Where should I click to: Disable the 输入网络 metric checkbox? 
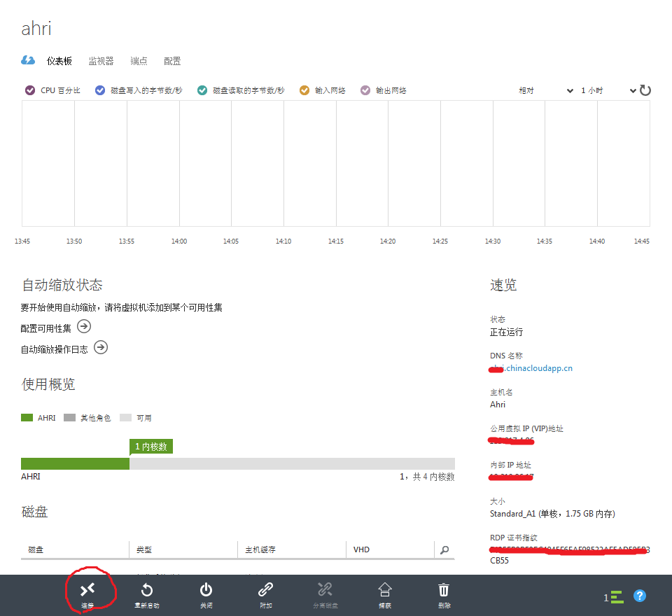click(x=304, y=90)
